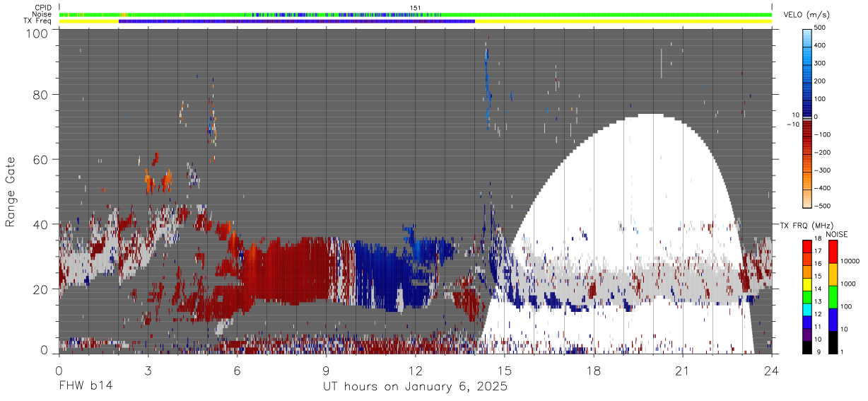Click the TX FRQ color legend bar
Viewport: 868px width, 401px height.
click(x=808, y=296)
